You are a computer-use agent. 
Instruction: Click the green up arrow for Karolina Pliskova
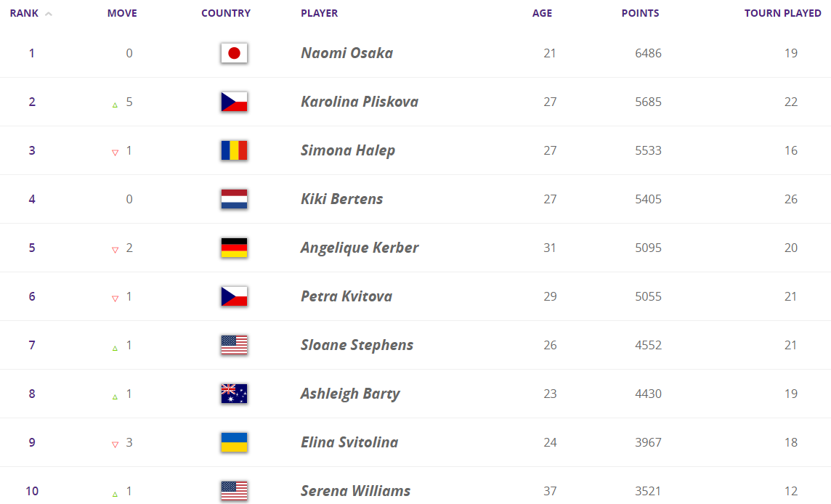(115, 105)
